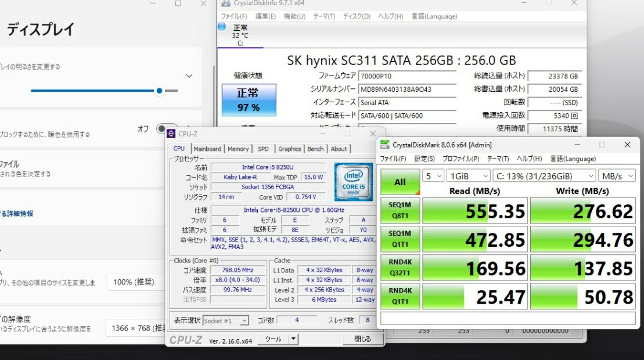Open the テーマ(T) menu in CrystalDiskMark
The height and width of the screenshot is (360, 644).
[498, 159]
